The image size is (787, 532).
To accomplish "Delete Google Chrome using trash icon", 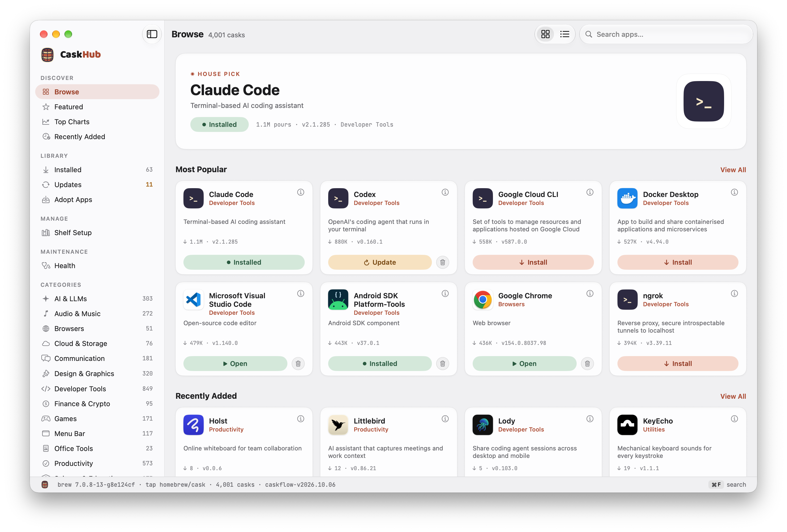I will click(587, 364).
